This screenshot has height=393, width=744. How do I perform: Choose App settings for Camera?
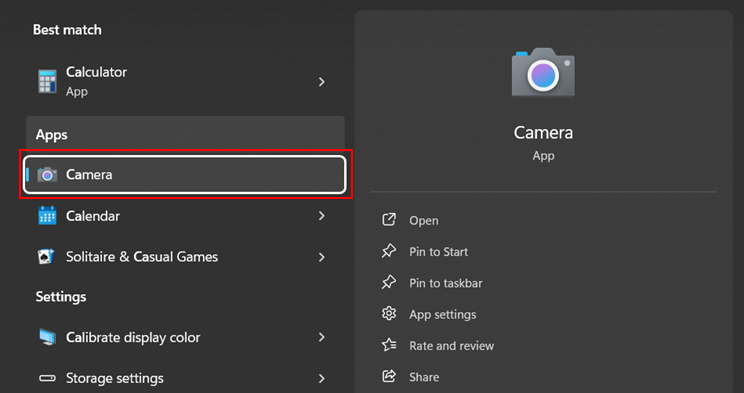point(443,315)
